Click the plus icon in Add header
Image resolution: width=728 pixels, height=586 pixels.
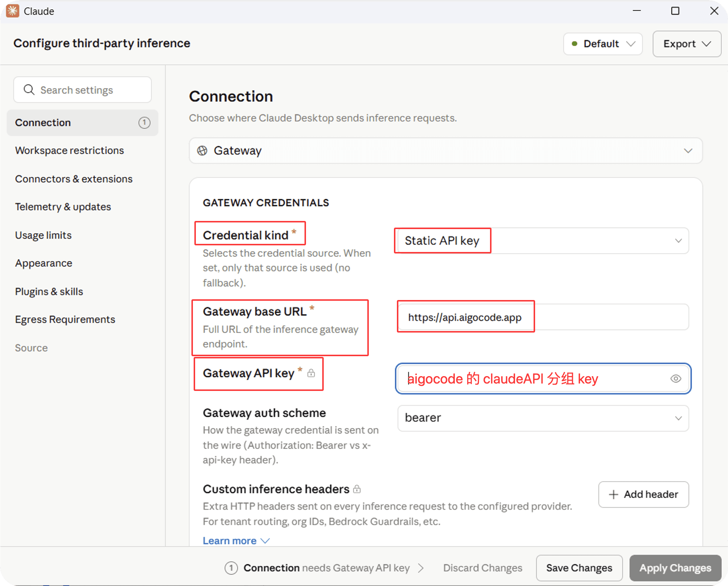point(613,494)
